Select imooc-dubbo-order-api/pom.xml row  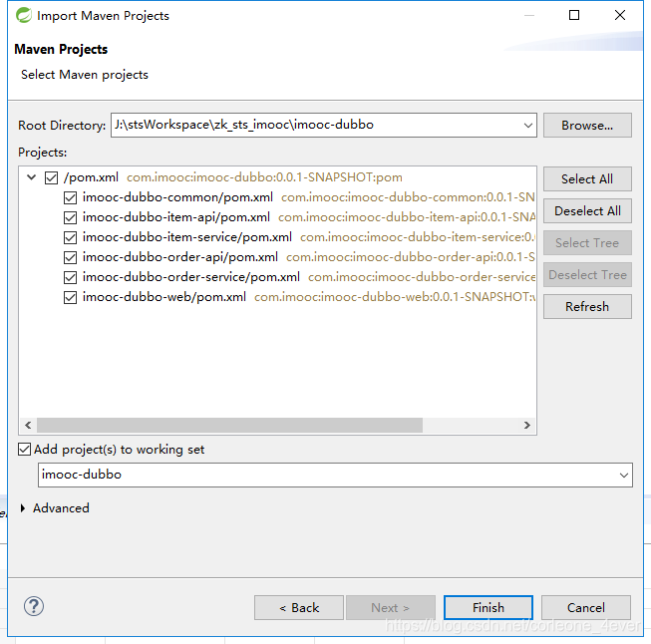click(x=180, y=257)
